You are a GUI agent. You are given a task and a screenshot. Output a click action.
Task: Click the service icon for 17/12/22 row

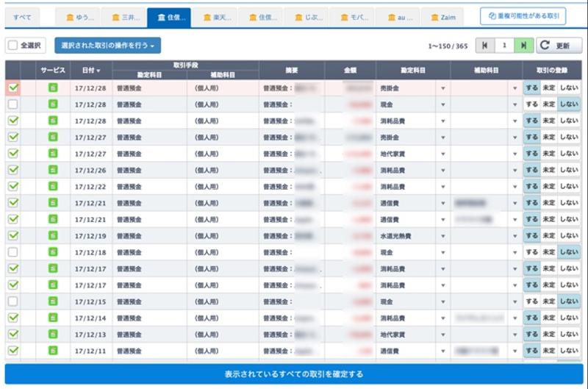(53, 187)
